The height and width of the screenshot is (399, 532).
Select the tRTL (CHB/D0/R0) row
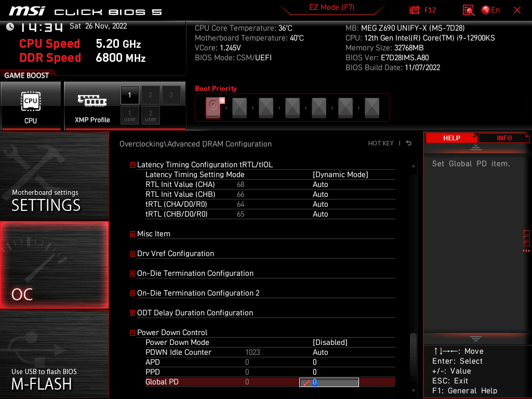pos(270,214)
